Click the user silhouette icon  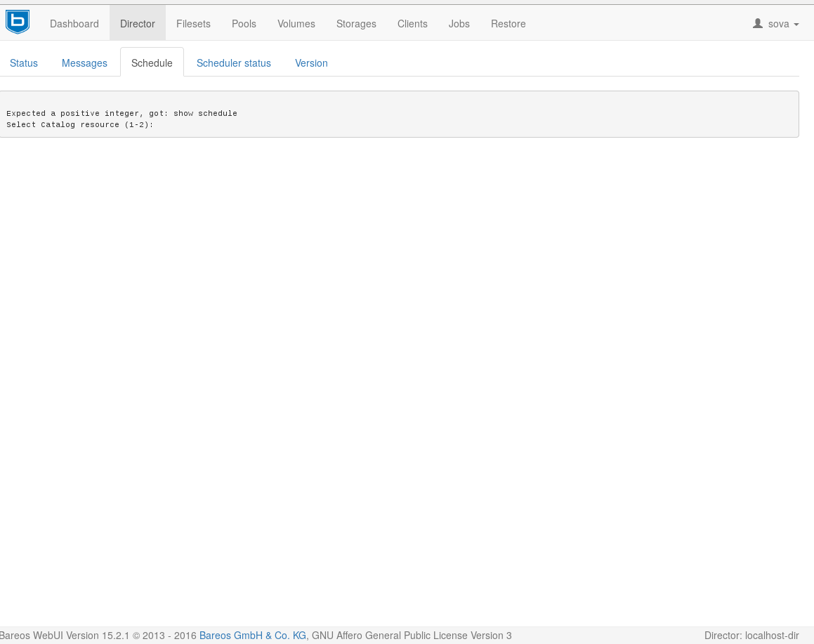point(757,23)
